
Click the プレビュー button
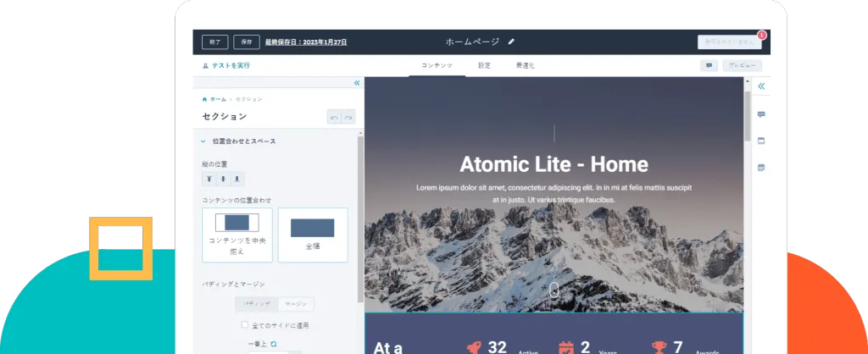[x=743, y=65]
